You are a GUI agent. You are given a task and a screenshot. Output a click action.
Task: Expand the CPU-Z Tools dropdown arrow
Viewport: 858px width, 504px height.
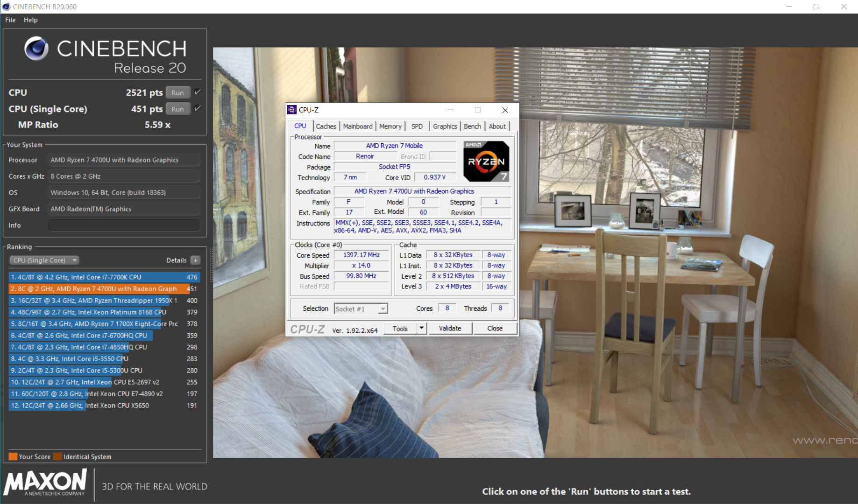(x=422, y=328)
